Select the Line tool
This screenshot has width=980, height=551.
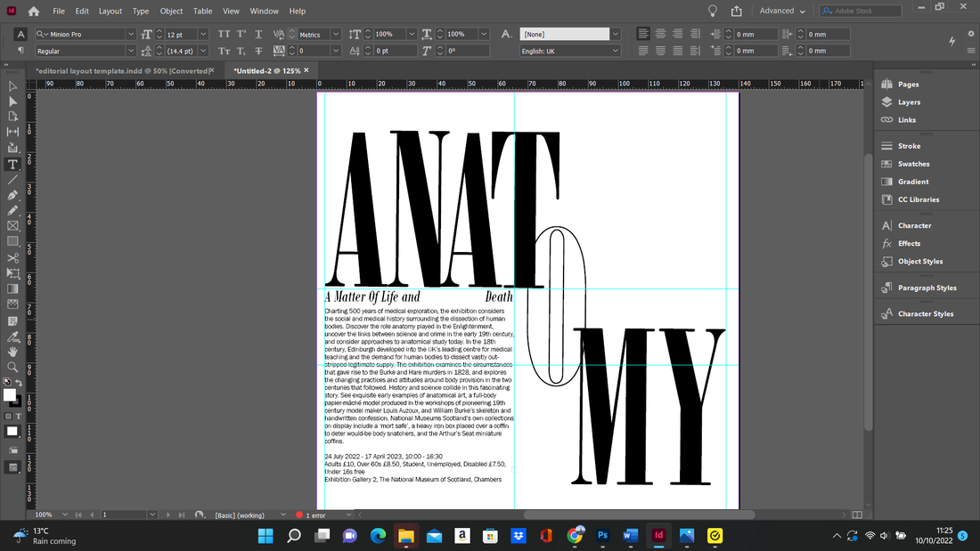coord(12,180)
